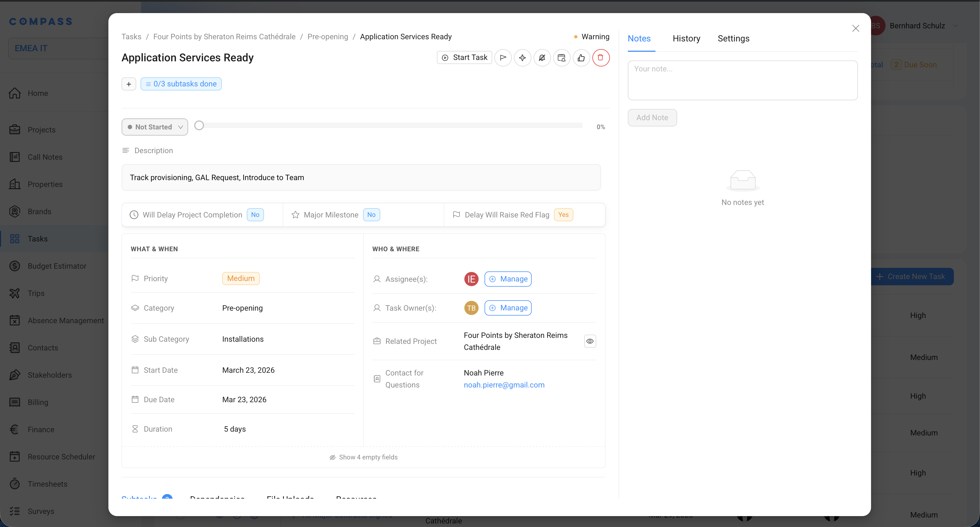980x527 pixels.
Task: Click the flag icon next to Start Task
Action: coord(503,58)
